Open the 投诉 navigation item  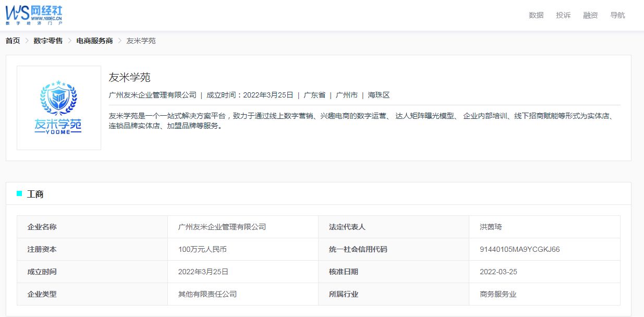coord(563,15)
